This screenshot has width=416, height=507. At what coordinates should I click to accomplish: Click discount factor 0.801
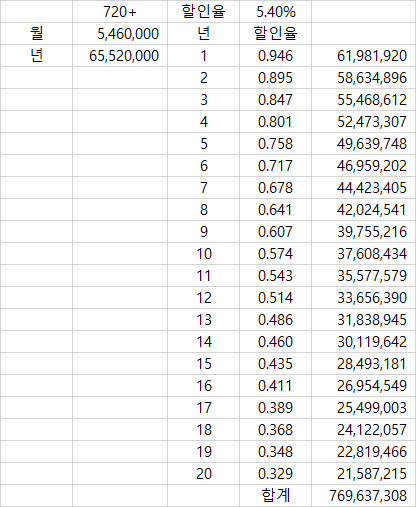tap(275, 122)
